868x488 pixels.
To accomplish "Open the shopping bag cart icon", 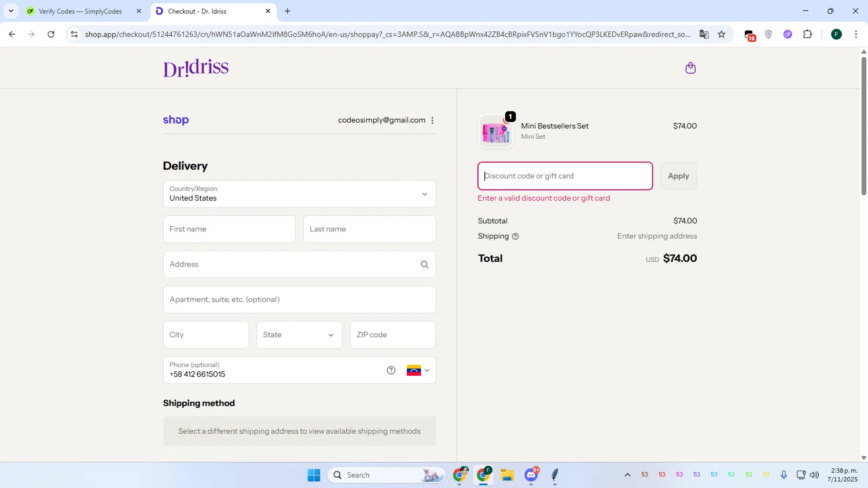I will 690,68.
